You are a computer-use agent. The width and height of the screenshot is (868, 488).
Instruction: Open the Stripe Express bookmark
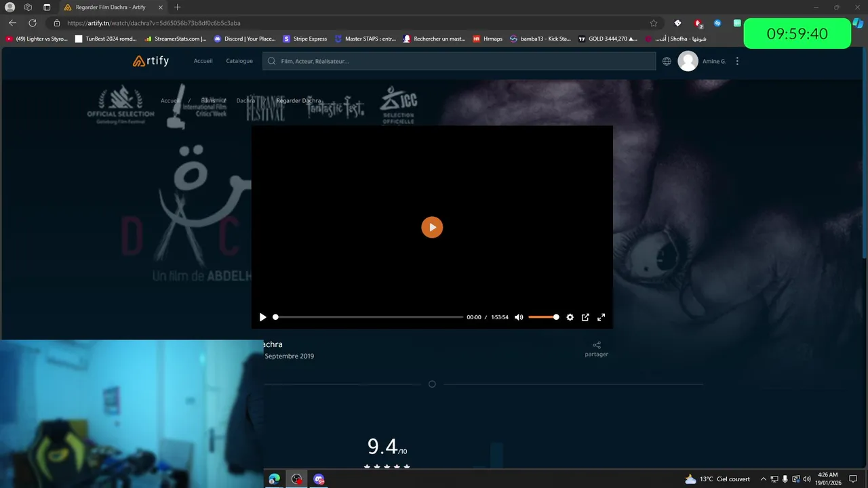click(305, 39)
